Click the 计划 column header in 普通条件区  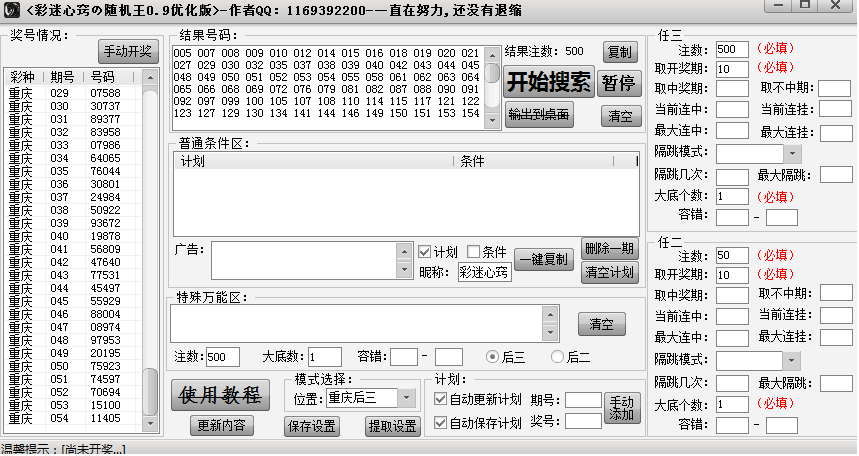point(313,161)
